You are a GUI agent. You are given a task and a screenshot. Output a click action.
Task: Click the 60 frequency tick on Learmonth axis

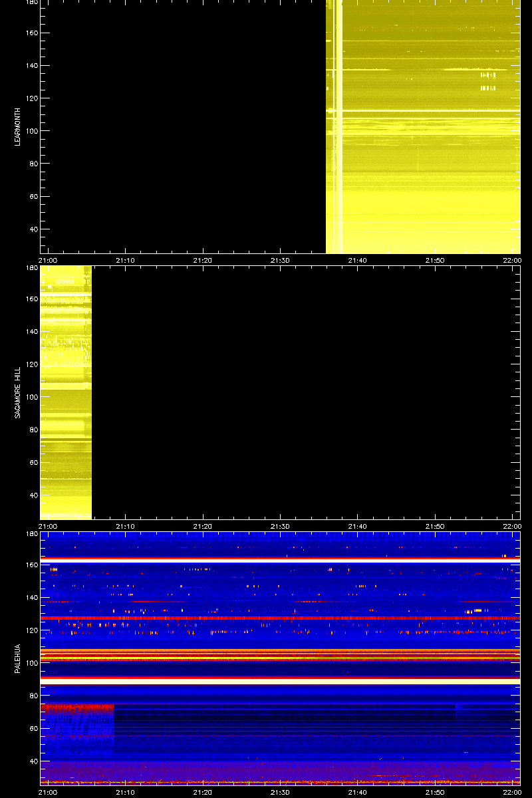pos(33,197)
